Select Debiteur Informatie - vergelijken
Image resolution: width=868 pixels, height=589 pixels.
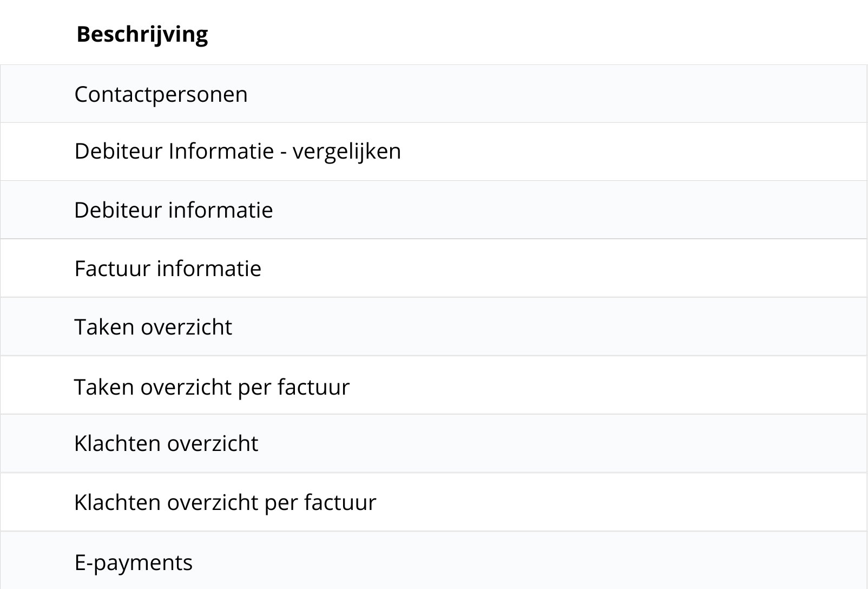pos(238,151)
